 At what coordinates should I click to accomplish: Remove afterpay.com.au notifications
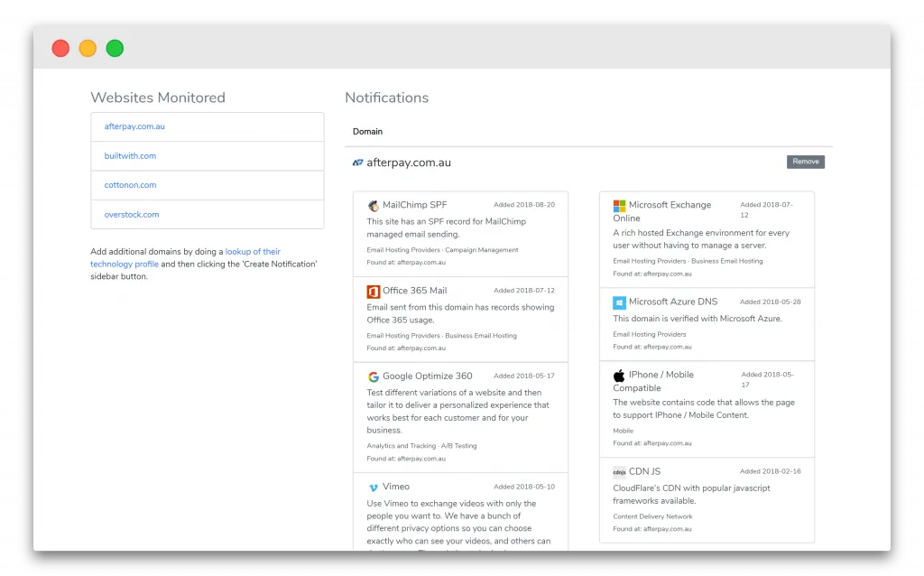805,162
